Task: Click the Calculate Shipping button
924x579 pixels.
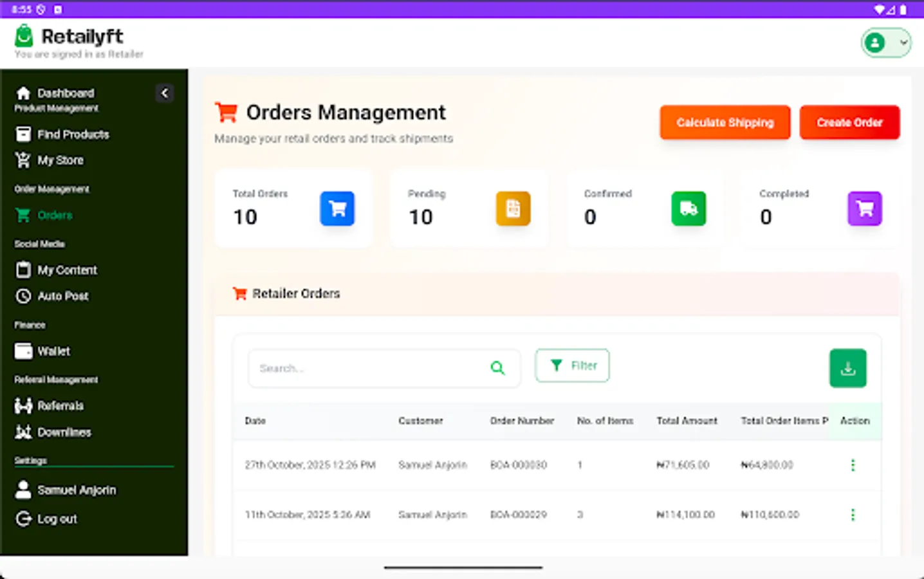Action: 725,122
